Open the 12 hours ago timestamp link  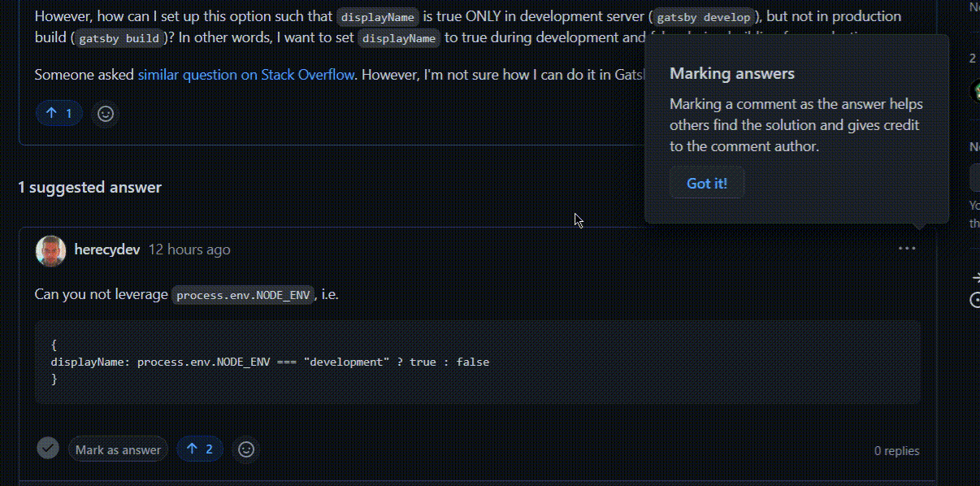click(x=189, y=250)
